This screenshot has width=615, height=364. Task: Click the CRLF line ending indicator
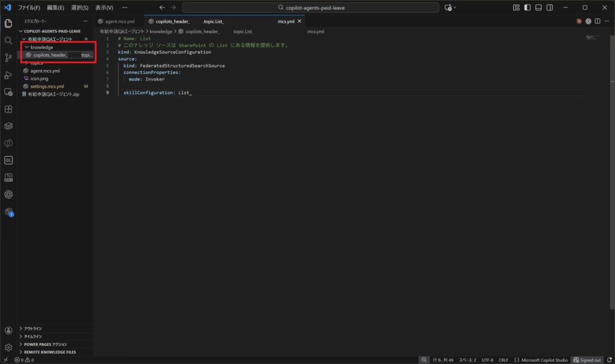click(x=503, y=360)
